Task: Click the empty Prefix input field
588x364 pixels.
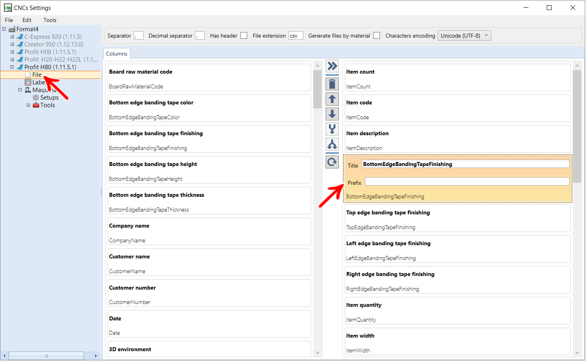Action: (467, 182)
